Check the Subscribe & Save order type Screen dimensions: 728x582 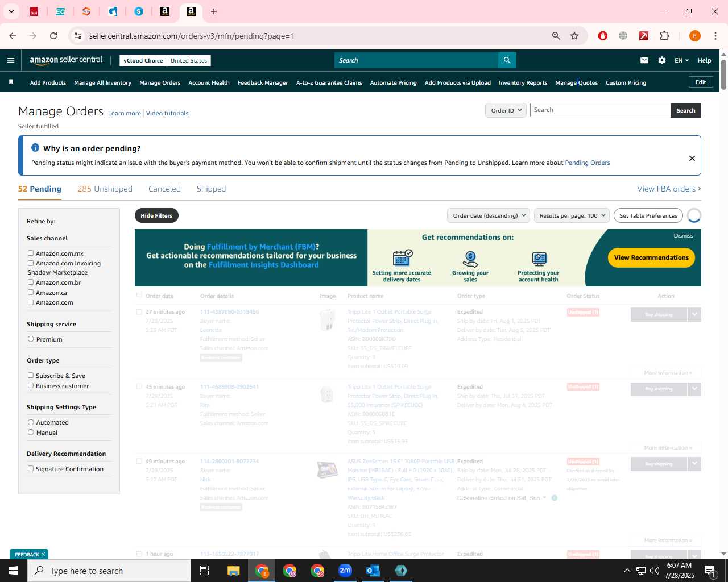click(31, 375)
